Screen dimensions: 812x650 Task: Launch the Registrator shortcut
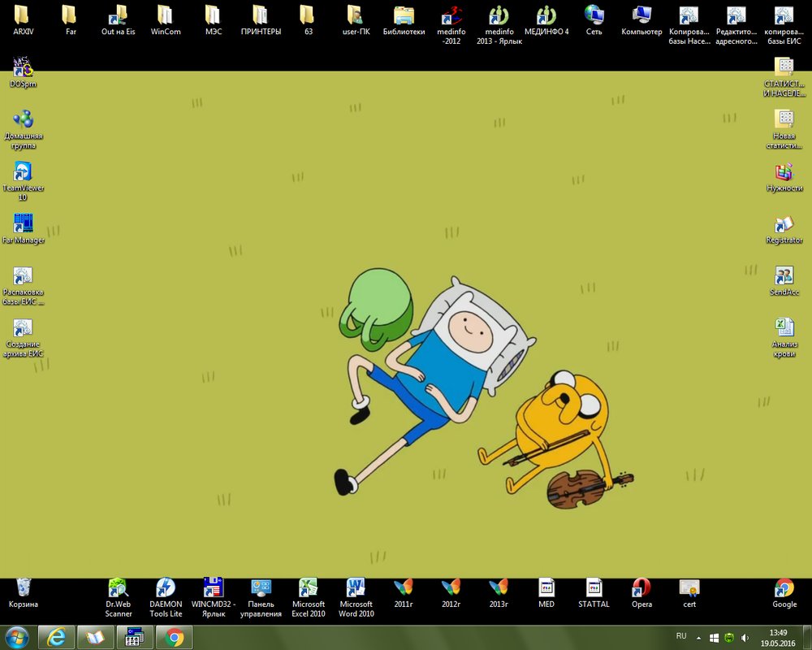pos(784,230)
